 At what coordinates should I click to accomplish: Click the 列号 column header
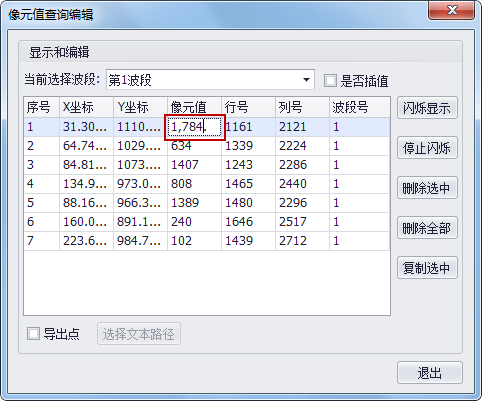click(x=302, y=107)
